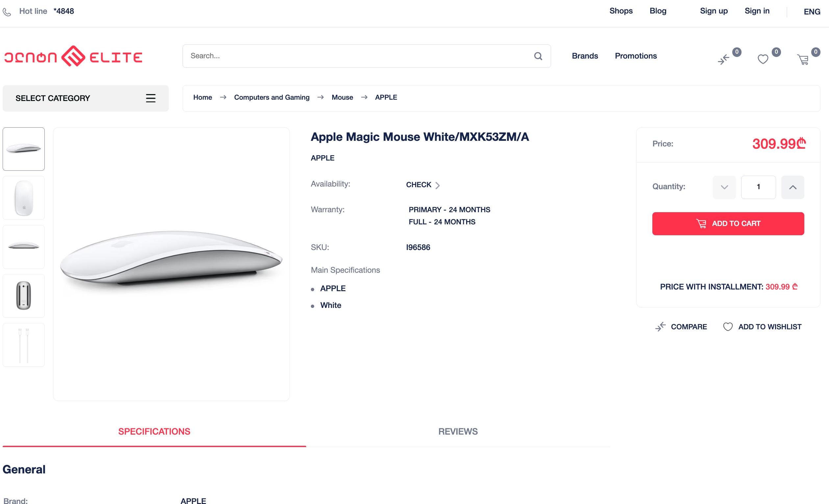Open the Shops link
Image resolution: width=829 pixels, height=504 pixels.
pos(621,11)
